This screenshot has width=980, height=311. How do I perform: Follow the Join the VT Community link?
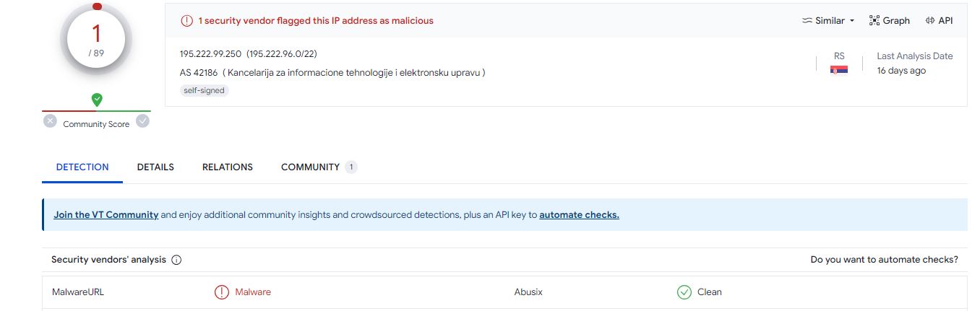[106, 215]
